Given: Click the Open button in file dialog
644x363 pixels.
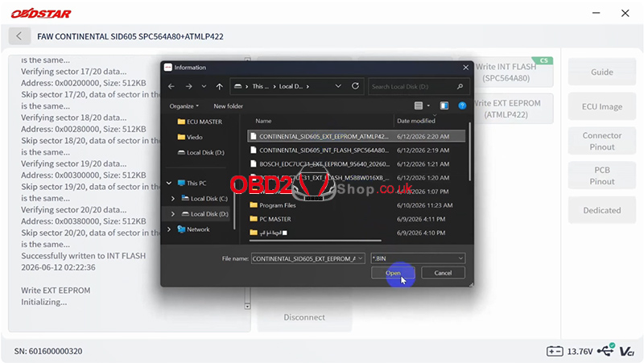Looking at the screenshot, I should 393,273.
